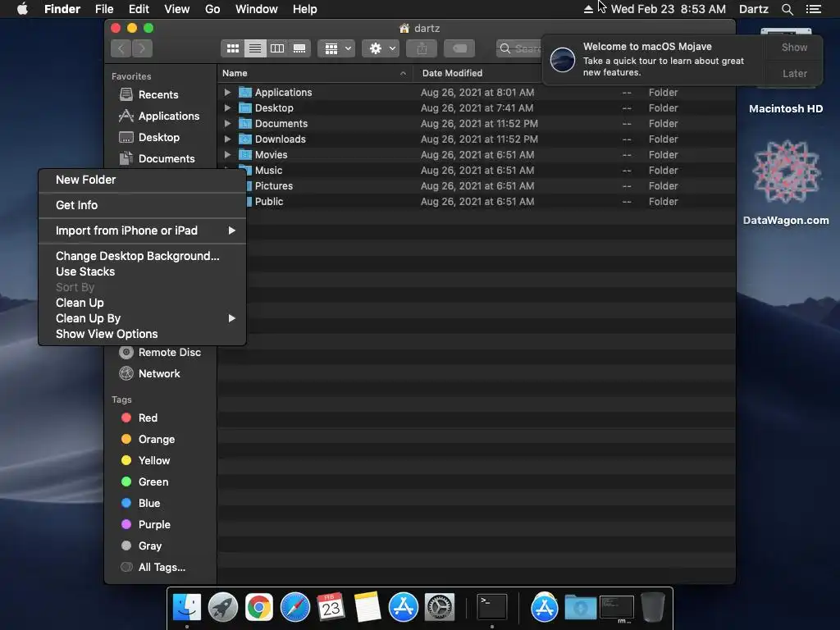The image size is (840, 630).
Task: Expand the Documents folder row
Action: (227, 124)
